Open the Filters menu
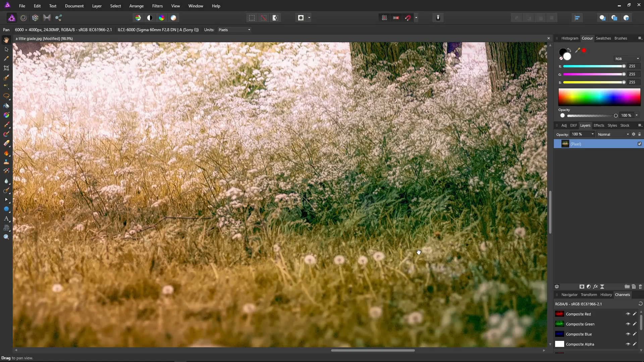644x362 pixels. [157, 6]
